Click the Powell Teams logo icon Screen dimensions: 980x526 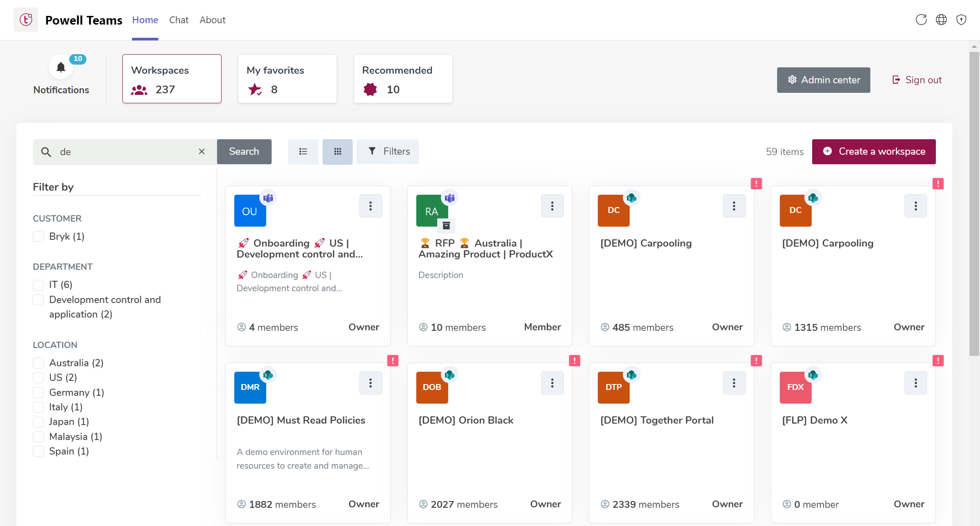coord(26,20)
